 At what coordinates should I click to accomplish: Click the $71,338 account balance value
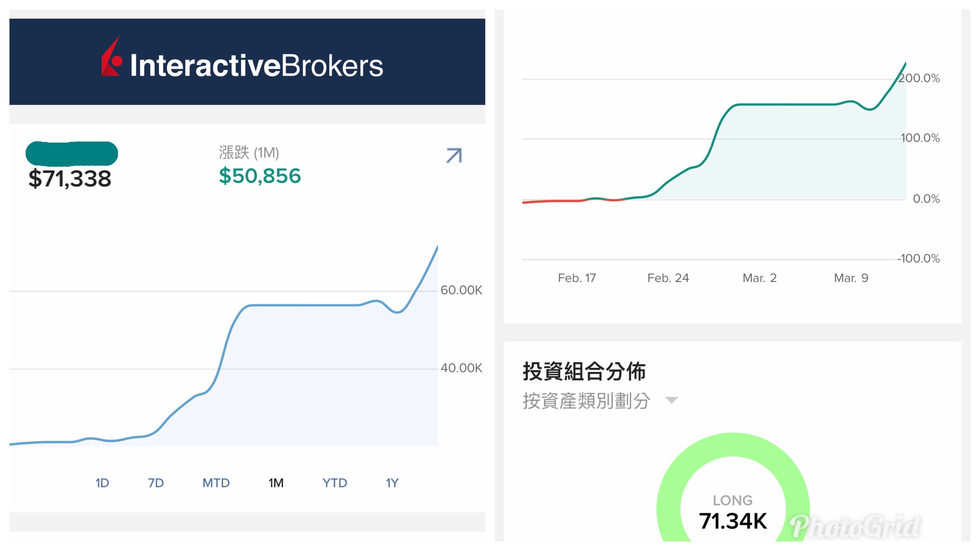tap(70, 178)
